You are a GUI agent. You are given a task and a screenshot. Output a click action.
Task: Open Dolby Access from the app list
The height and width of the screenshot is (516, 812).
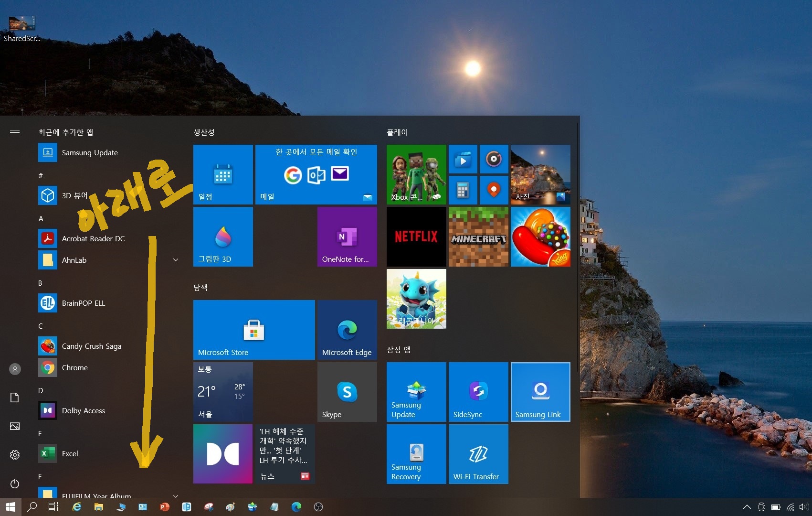click(x=110, y=410)
